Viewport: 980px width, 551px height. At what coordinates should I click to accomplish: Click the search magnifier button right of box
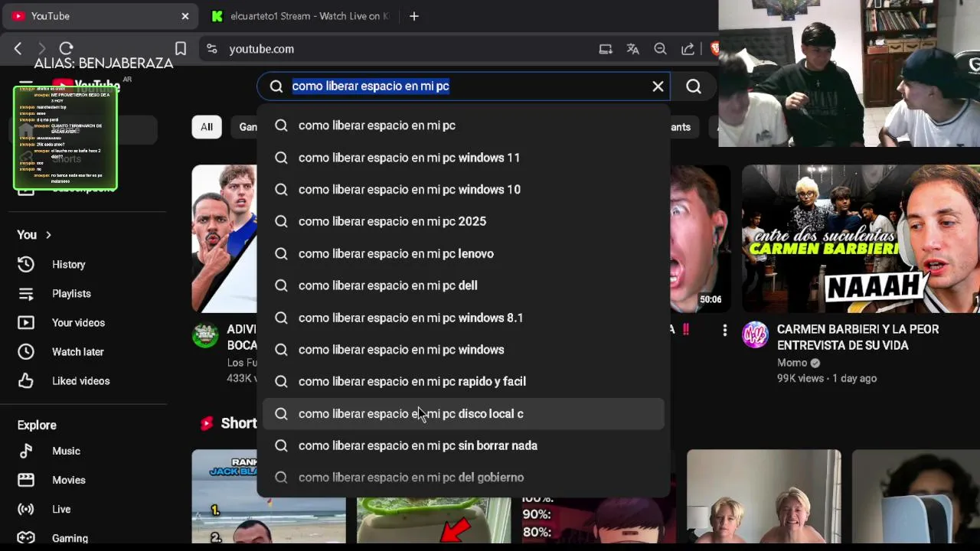coord(694,86)
